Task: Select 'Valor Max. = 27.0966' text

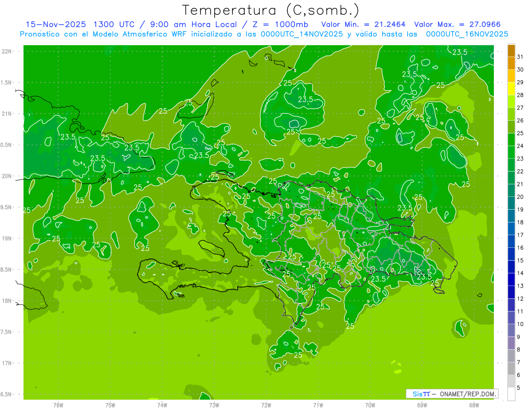Action: pos(458,24)
